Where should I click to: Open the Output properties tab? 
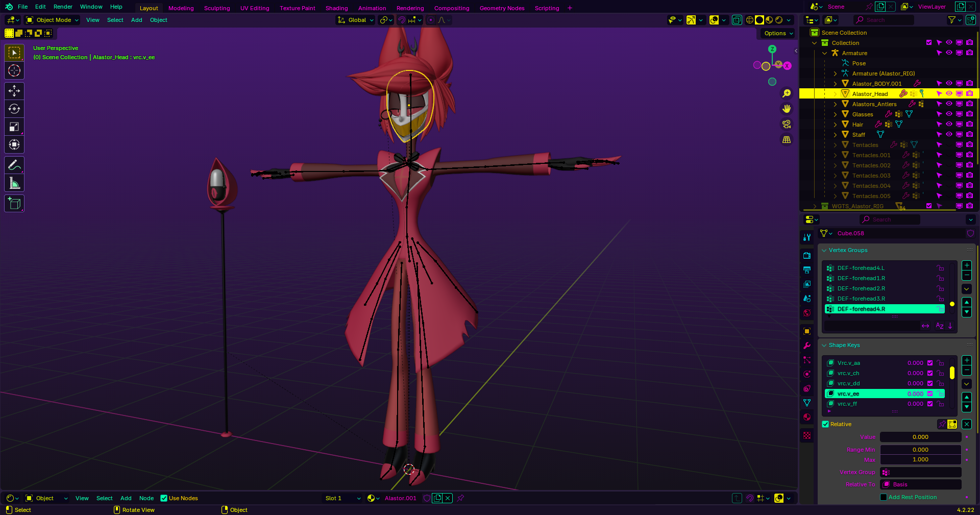tap(807, 269)
